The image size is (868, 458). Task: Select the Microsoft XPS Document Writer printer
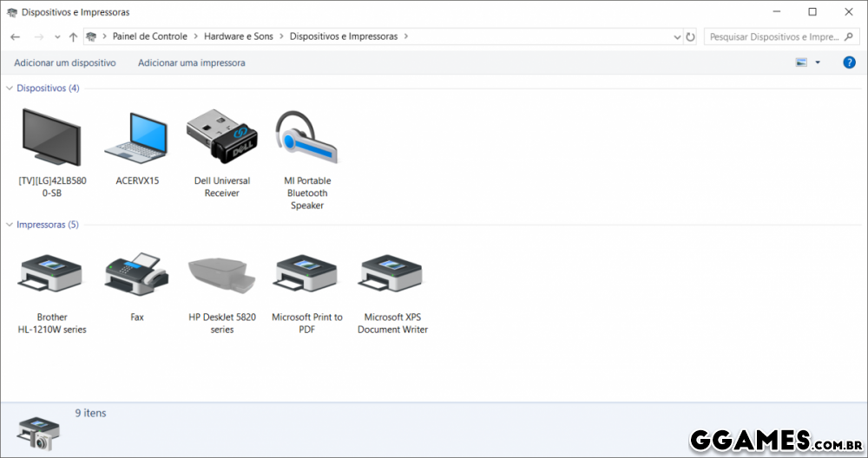click(391, 275)
